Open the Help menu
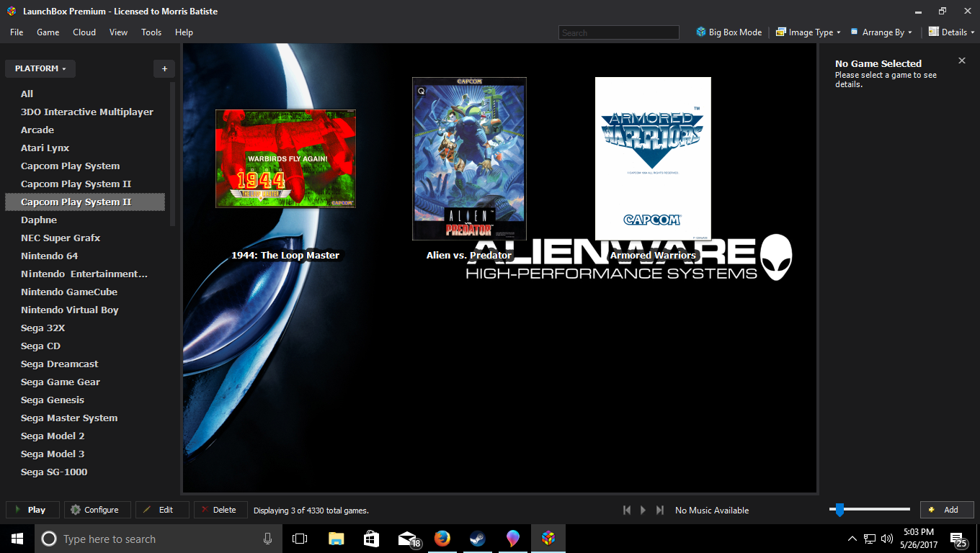Screen dimensions: 980x553 click(184, 32)
